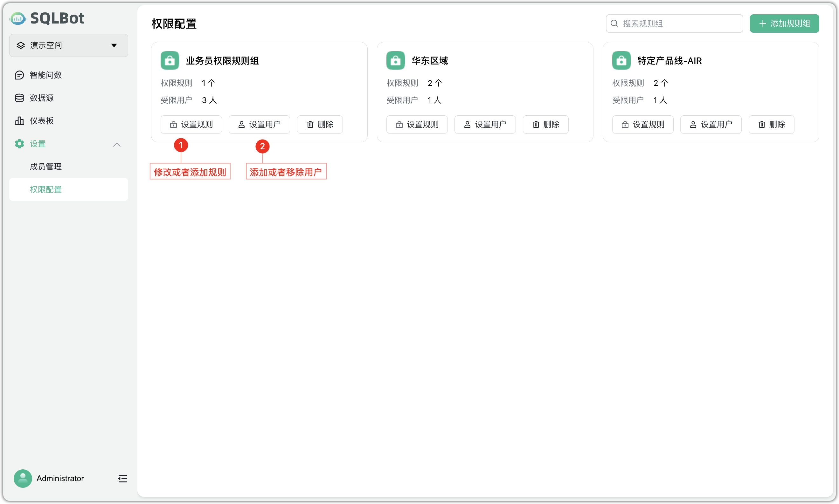Click 设置规则 on 业务员权限规则组 card

tap(191, 124)
